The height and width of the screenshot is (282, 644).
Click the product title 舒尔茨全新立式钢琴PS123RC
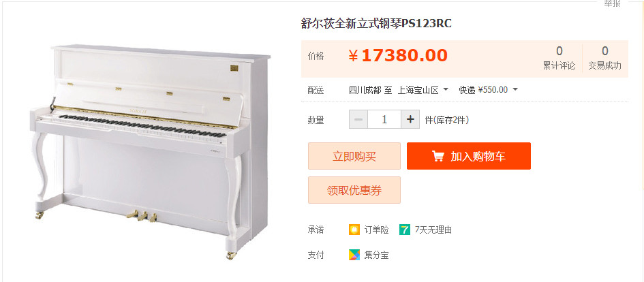(376, 24)
